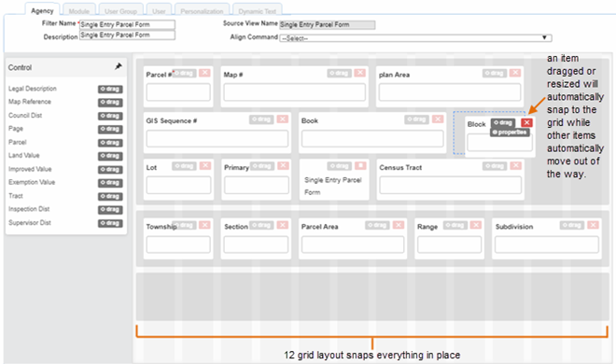Click the Book field drag handle
Screen dimensions: 616x364
[x=417, y=119]
